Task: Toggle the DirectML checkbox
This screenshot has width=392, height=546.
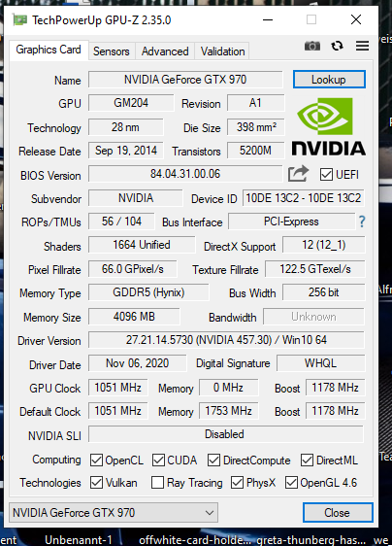Action: (307, 460)
